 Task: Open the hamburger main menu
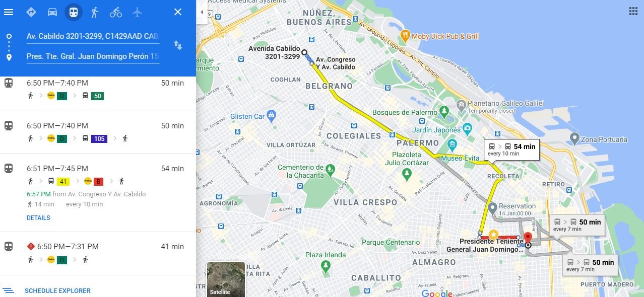click(x=9, y=12)
